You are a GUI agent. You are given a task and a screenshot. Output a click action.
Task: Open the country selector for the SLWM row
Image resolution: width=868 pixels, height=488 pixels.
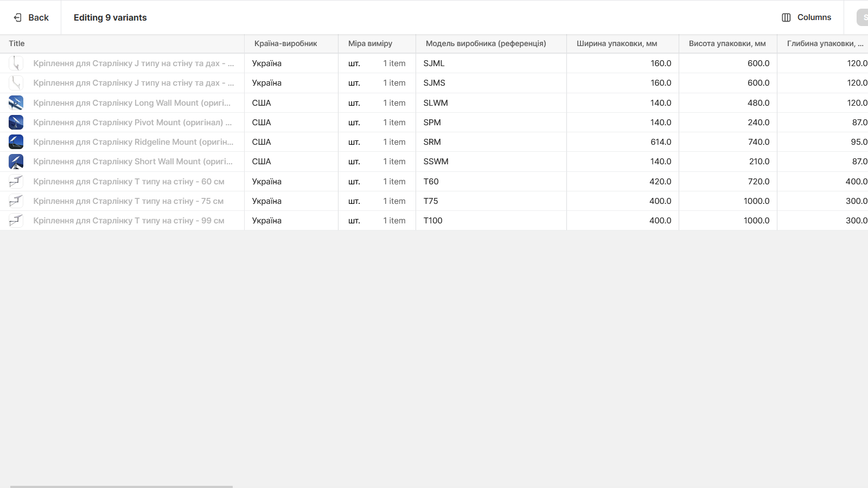tap(291, 102)
